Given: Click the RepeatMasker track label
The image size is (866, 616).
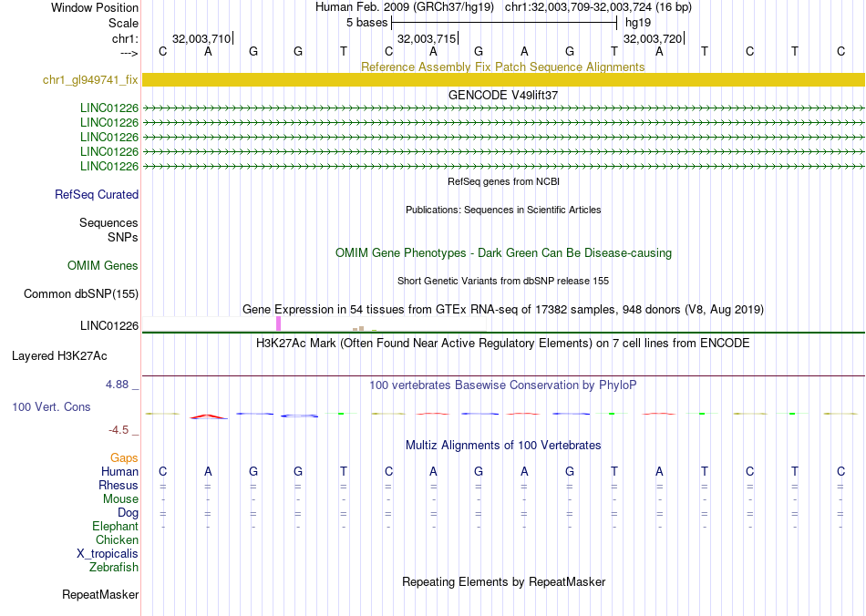Looking at the screenshot, I should 100,594.
